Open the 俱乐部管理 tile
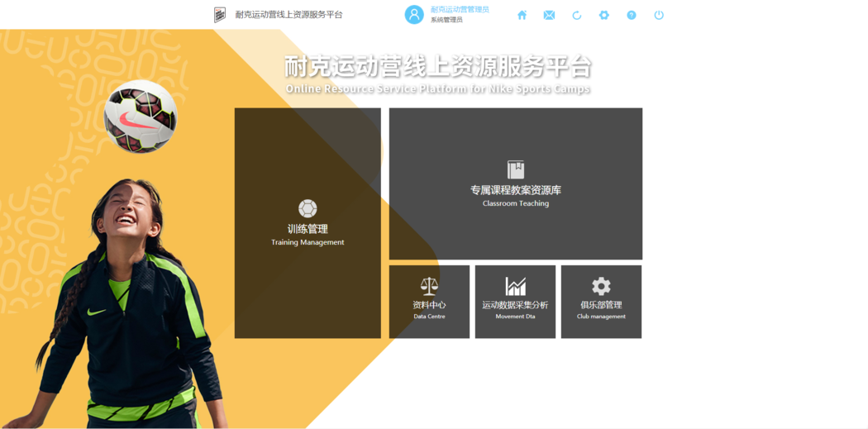The image size is (868, 429). [601, 302]
